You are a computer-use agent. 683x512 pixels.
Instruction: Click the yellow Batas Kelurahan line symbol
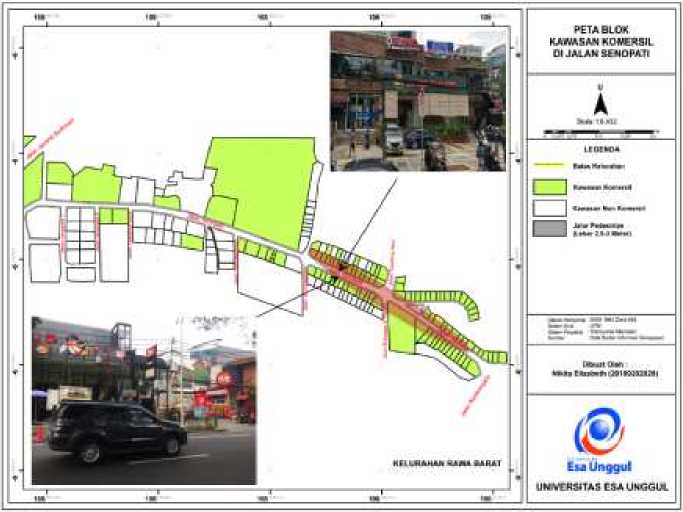(x=546, y=164)
